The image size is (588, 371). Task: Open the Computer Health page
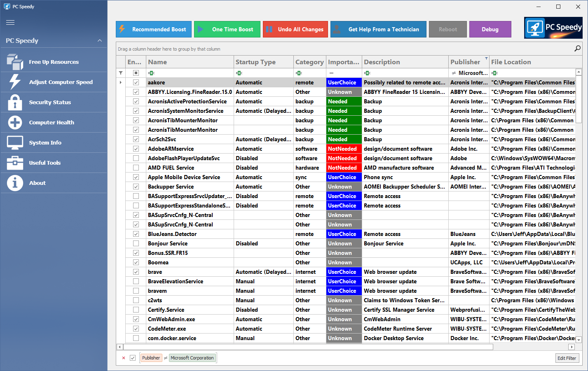coord(54,123)
